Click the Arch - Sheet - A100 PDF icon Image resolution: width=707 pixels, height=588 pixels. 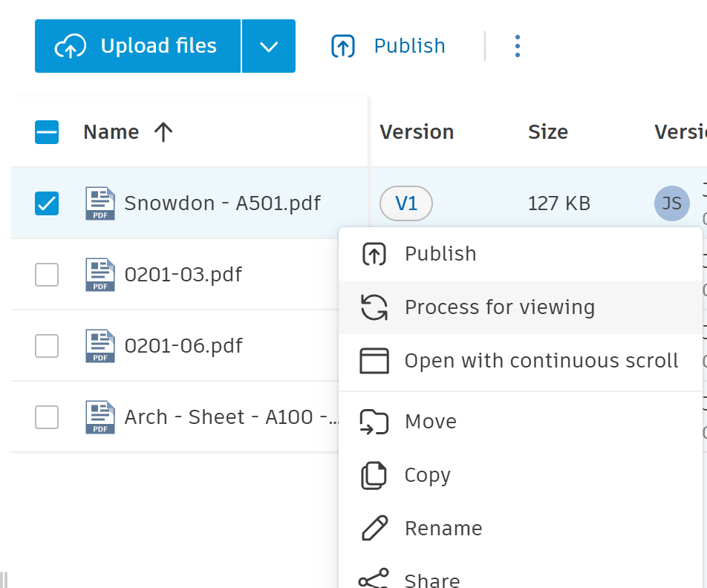point(100,417)
